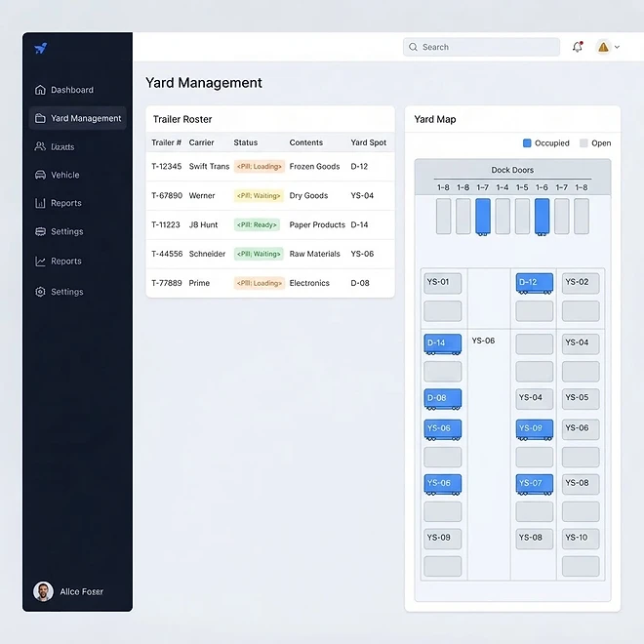Click the Dry Goods contents cell

tap(308, 195)
